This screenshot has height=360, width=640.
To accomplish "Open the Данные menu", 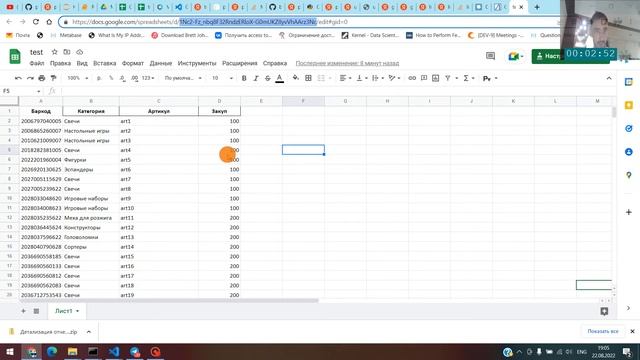I will pyautogui.click(x=161, y=63).
